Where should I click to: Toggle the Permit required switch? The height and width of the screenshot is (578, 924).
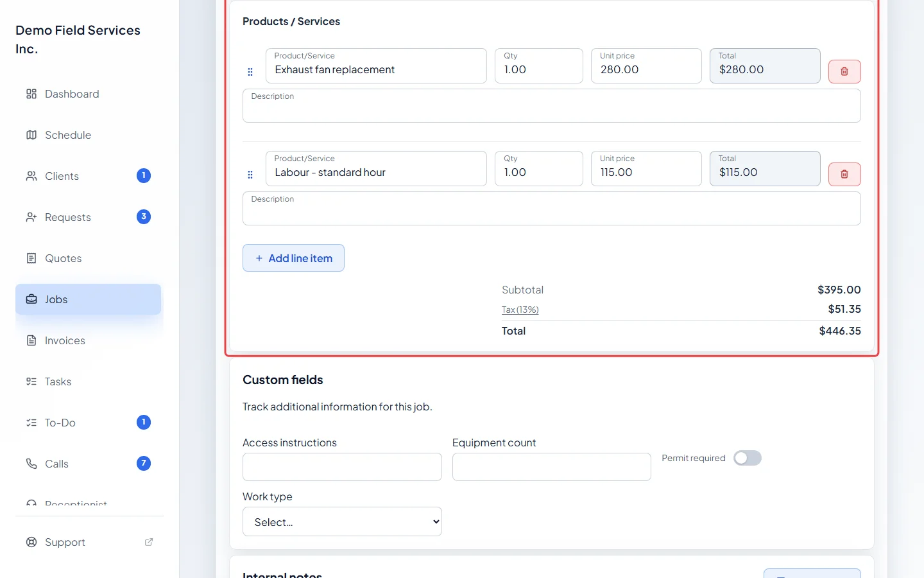[748, 458]
